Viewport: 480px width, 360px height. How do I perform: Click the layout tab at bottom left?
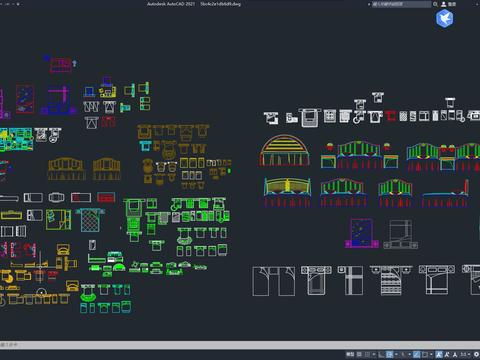point(9,344)
